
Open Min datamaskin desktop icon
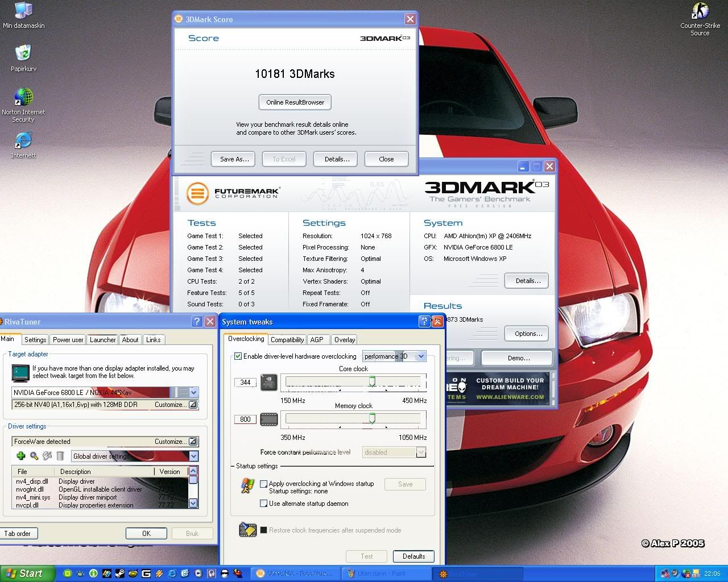23,15
